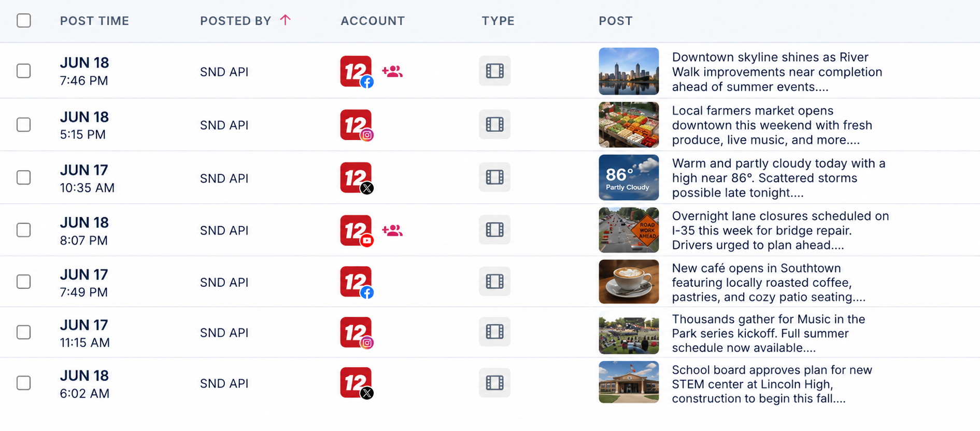Select the X account icon on the 10:35 AM post
This screenshot has height=431, width=980.
[357, 178]
